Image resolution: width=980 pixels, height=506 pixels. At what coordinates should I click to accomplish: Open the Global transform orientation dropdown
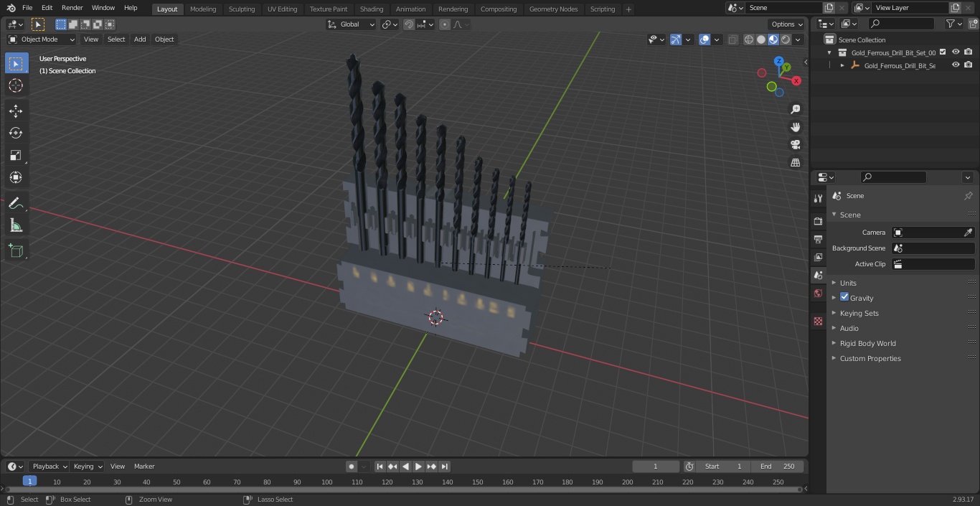[x=351, y=24]
